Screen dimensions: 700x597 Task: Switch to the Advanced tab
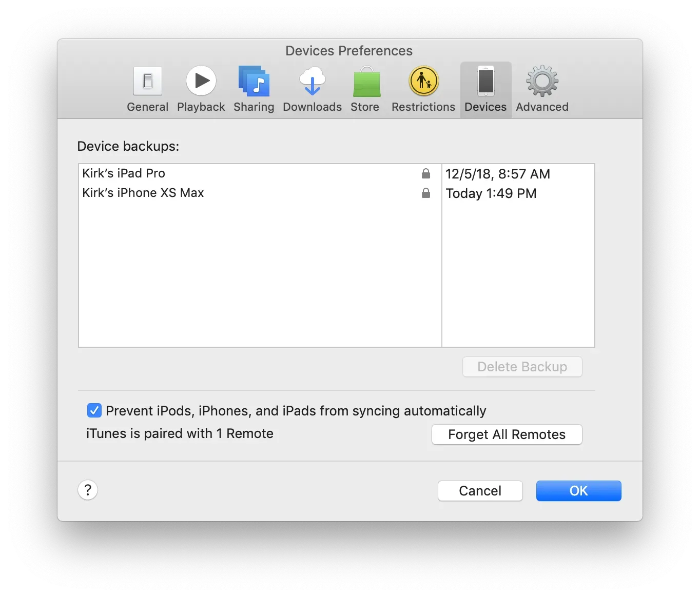[x=541, y=88]
